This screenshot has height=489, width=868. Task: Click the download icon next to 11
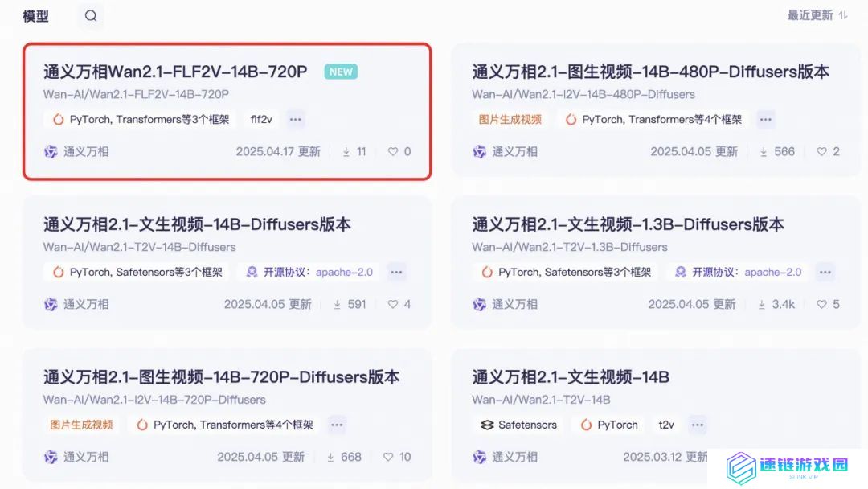346,152
